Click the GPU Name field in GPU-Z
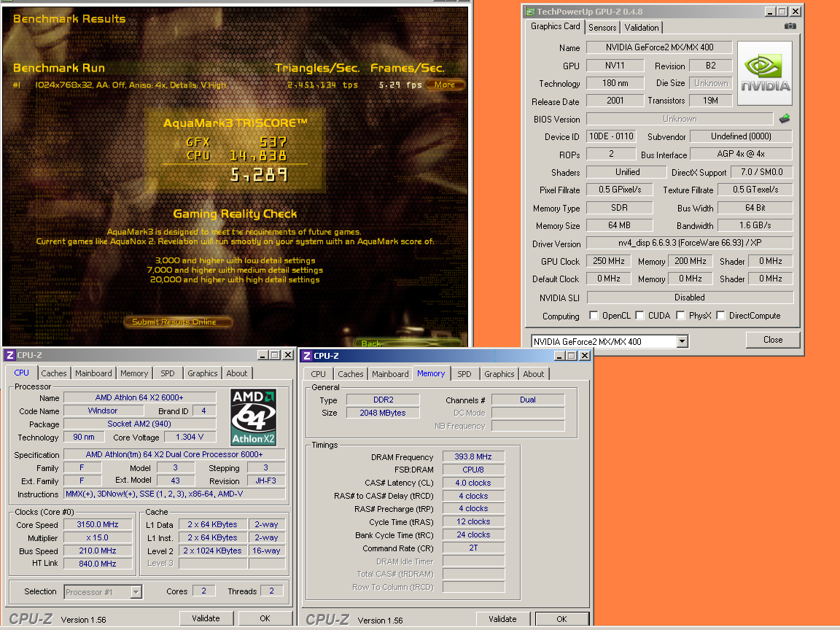The height and width of the screenshot is (630, 840). coord(659,47)
